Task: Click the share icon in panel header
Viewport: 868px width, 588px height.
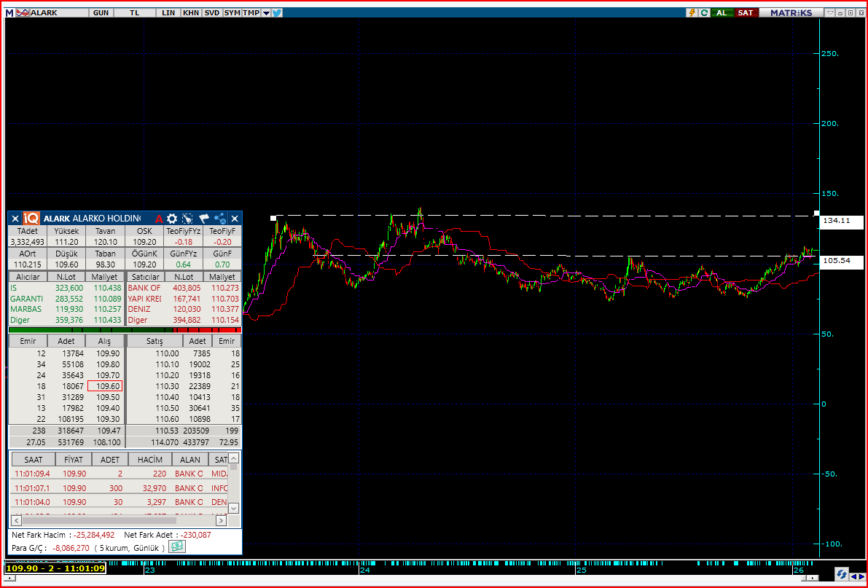Action: tap(220, 219)
